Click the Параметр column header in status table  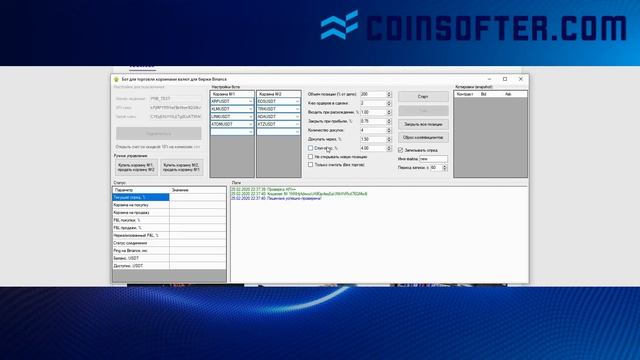click(x=141, y=190)
